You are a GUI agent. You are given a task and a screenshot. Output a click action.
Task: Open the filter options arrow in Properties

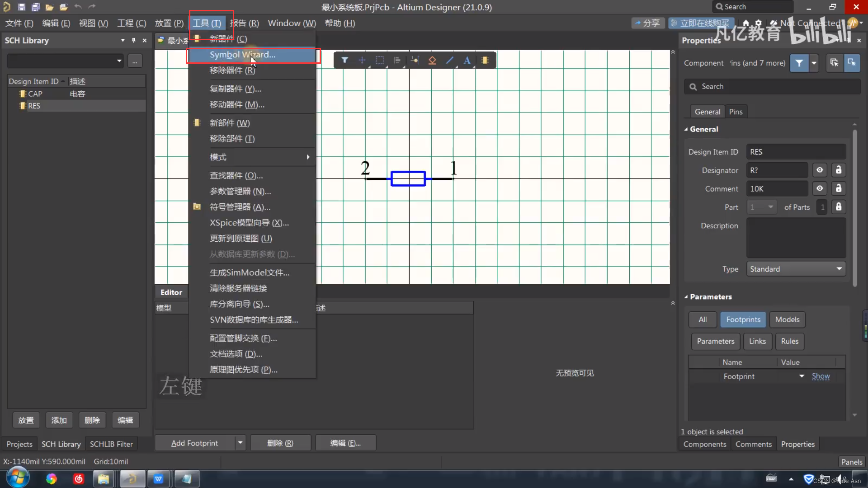[x=814, y=63]
